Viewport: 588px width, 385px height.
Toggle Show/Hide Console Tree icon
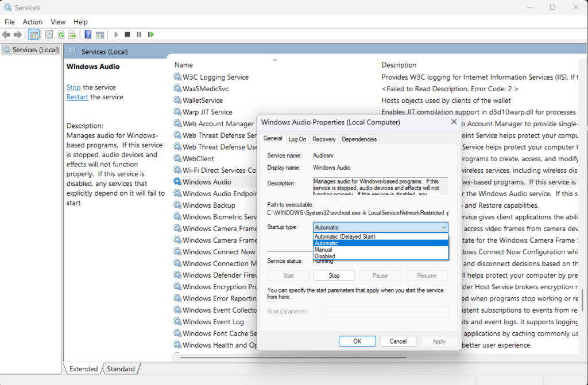point(34,34)
